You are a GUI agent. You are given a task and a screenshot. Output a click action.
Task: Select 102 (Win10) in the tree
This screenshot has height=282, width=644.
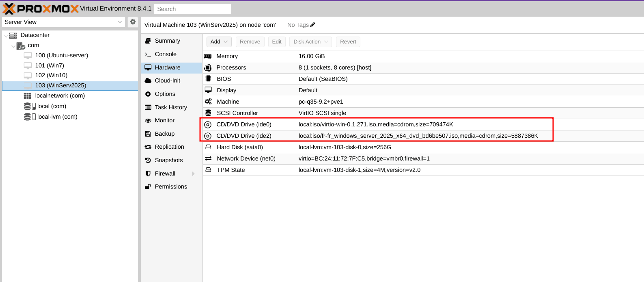point(70,75)
